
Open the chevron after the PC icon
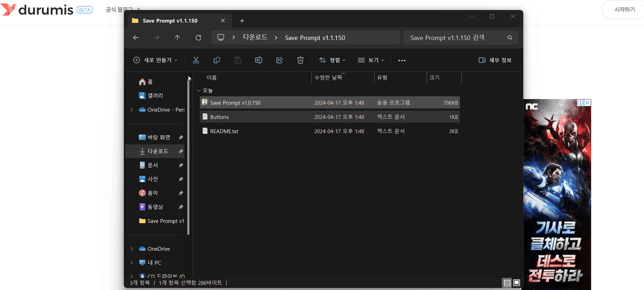[x=234, y=38]
